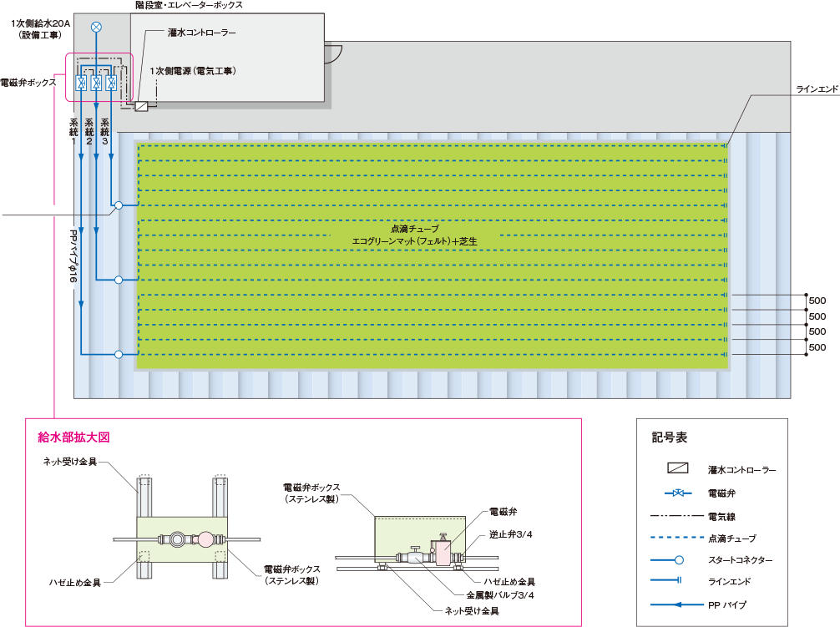Click the door swing arc on the stair room
Screen dimensions: 840x627
click(x=332, y=54)
